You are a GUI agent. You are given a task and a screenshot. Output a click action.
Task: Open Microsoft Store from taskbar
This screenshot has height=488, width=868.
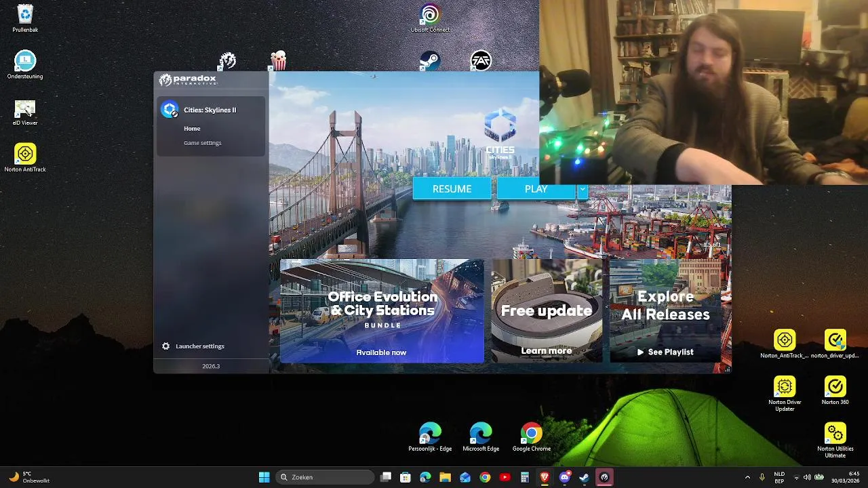[x=406, y=477]
